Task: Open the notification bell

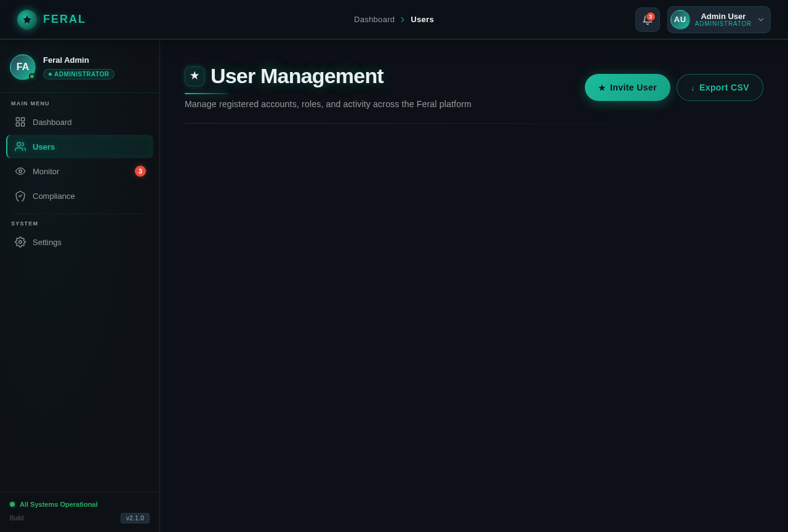Action: pos(647,19)
